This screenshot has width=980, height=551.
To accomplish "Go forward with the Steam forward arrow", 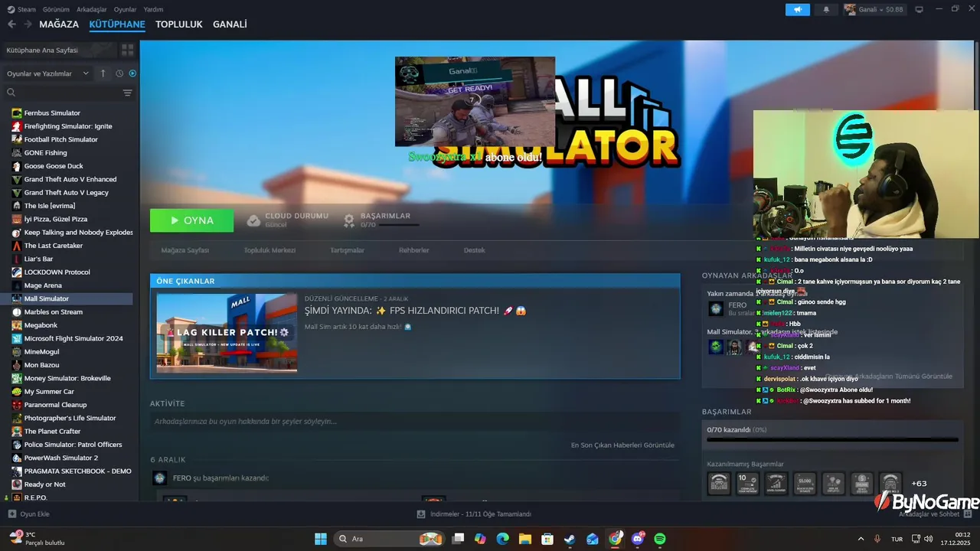I will click(28, 24).
